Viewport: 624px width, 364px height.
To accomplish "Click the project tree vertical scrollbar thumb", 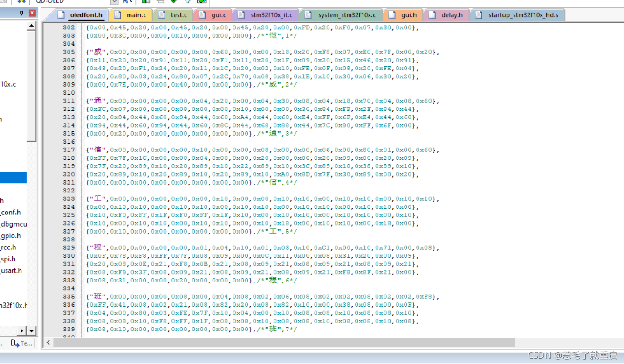I will coord(31,86).
